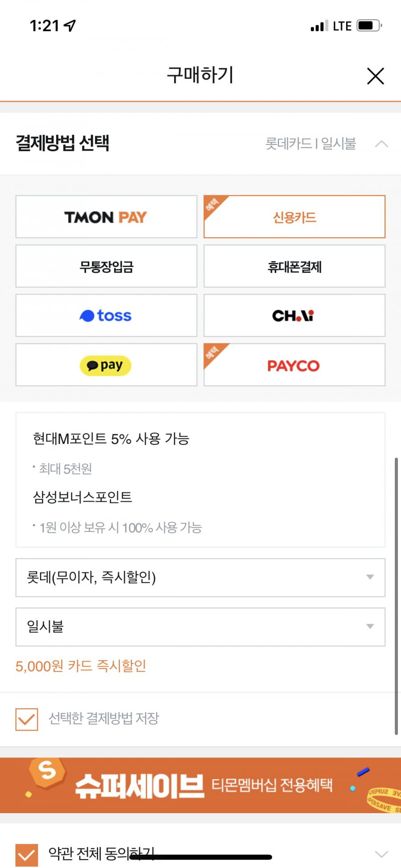Tap the location arrow in status bar
The height and width of the screenshot is (868, 401).
(70, 26)
